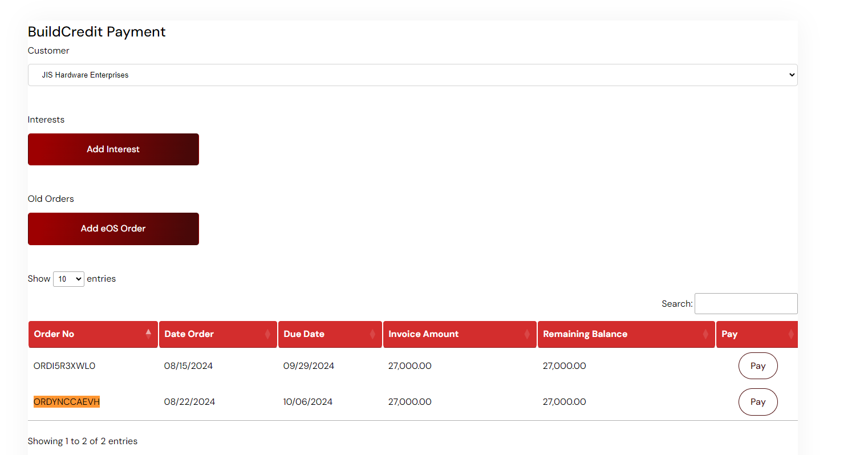This screenshot has height=455, width=868.
Task: Click the Due Date column header text
Action: point(304,334)
